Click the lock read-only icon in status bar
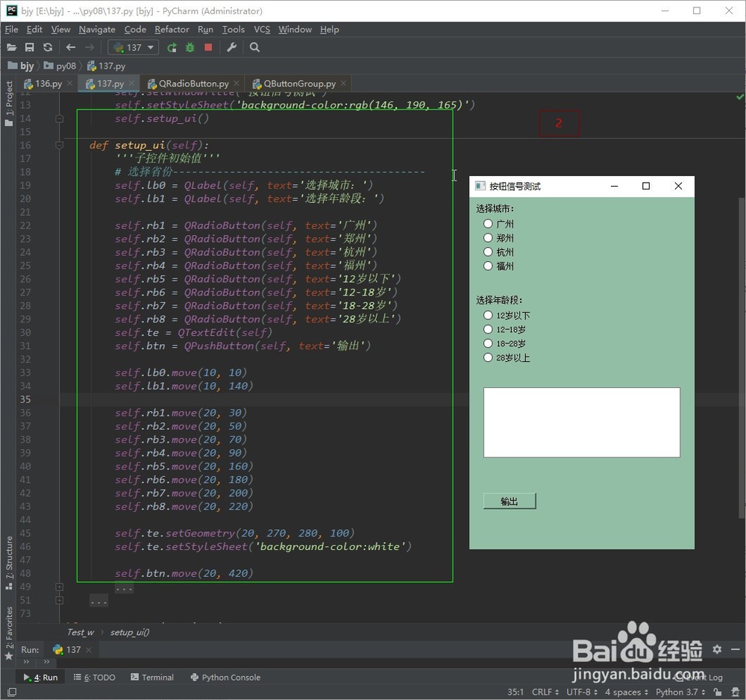 point(718,692)
